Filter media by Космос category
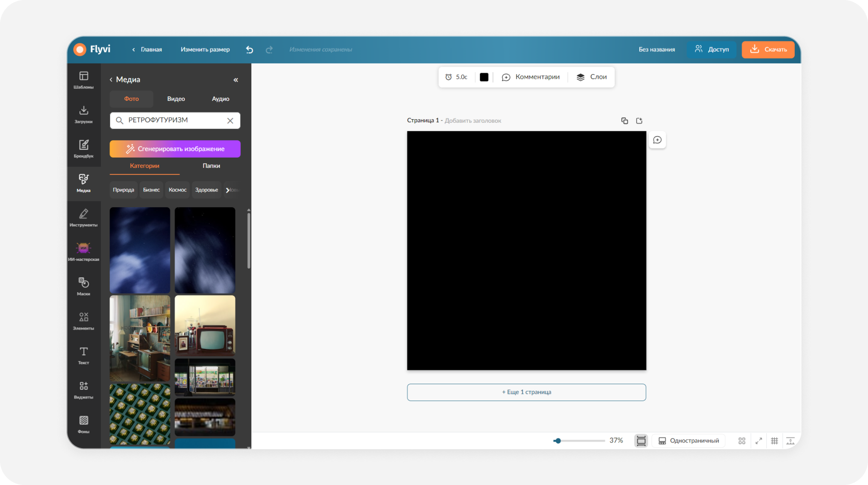 point(178,190)
